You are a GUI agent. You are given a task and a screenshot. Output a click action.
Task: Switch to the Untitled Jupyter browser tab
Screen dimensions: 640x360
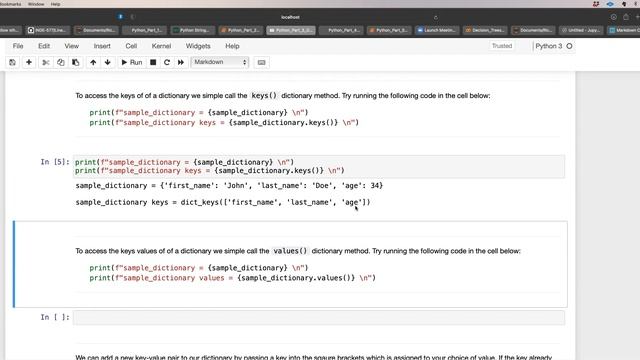pyautogui.click(x=581, y=30)
